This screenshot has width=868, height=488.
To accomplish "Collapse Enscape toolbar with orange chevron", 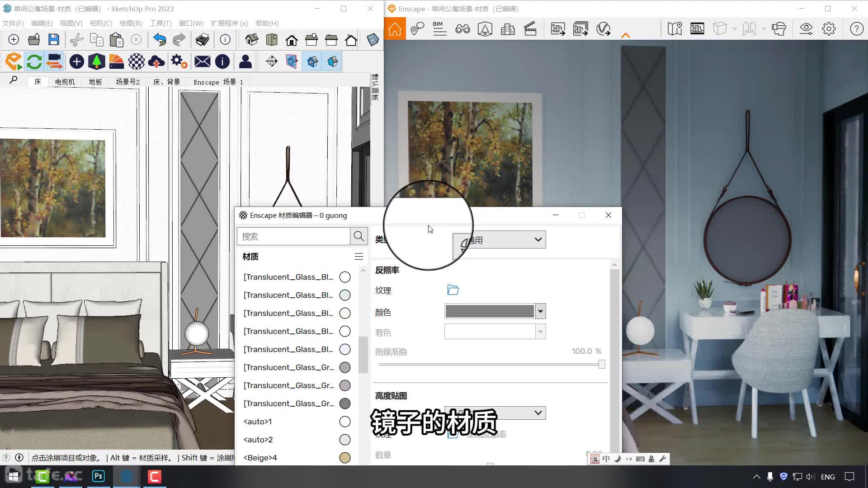I will click(626, 35).
